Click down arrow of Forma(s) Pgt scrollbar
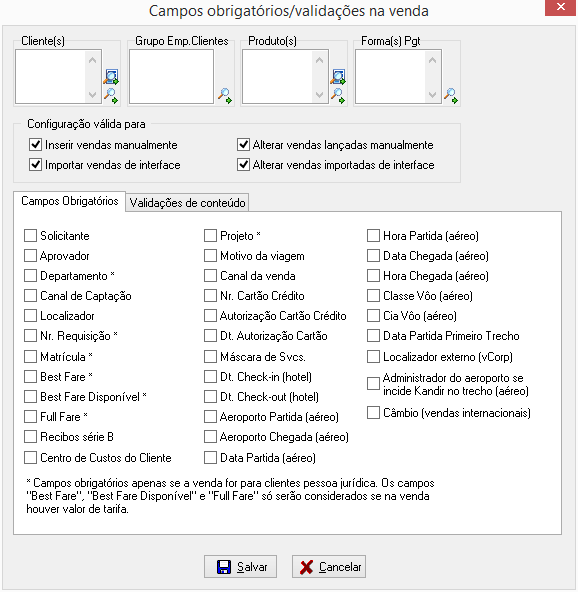The width and height of the screenshot is (578, 592). click(x=433, y=94)
